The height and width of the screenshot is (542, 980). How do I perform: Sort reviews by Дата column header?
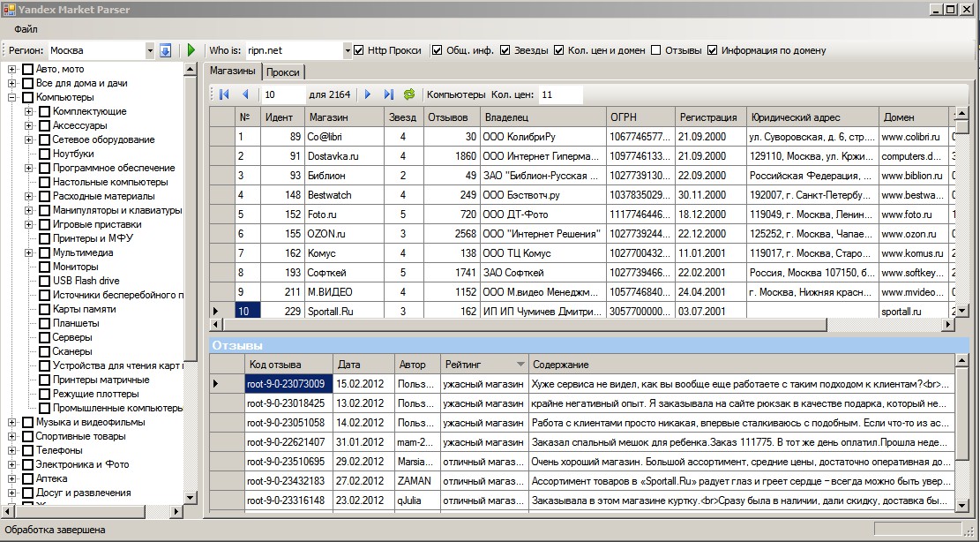[363, 365]
